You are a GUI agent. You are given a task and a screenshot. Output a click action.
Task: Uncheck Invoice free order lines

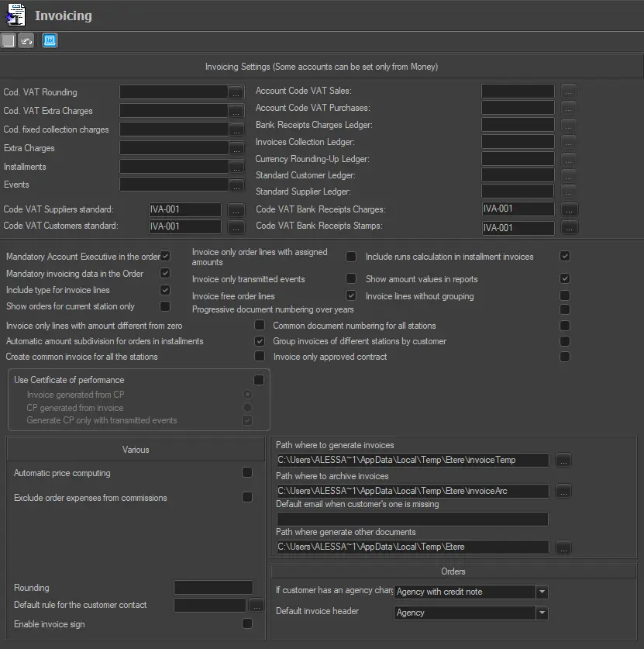tap(351, 296)
